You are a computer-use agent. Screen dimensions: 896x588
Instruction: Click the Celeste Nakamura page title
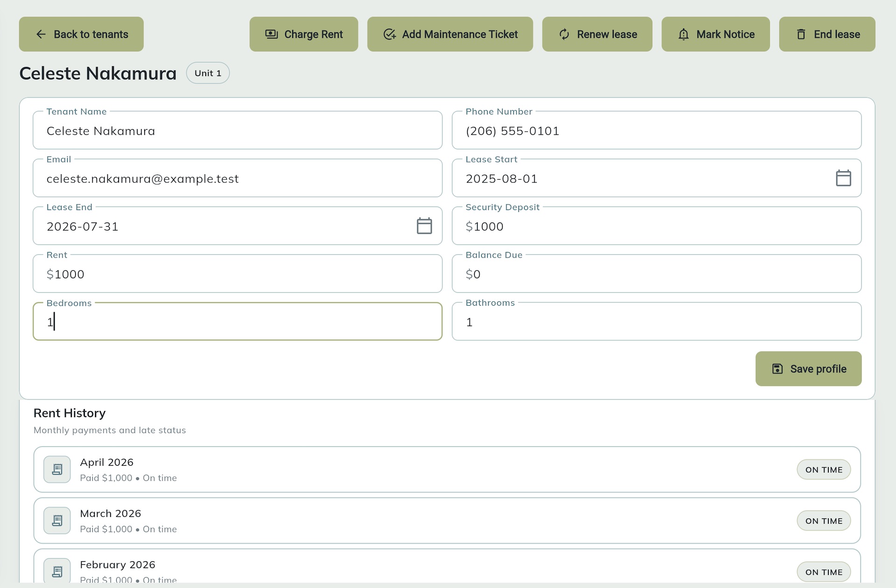pos(98,73)
